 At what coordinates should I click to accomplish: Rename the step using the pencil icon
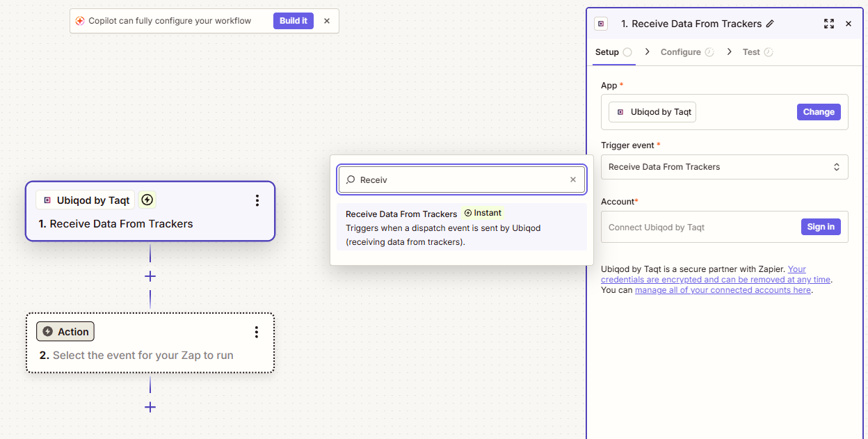770,24
